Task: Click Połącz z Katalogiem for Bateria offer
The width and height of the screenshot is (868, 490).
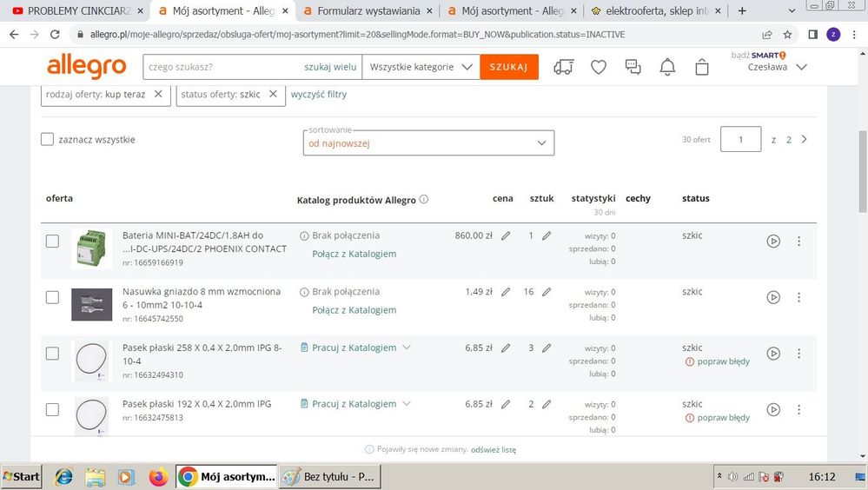Action: (x=354, y=255)
